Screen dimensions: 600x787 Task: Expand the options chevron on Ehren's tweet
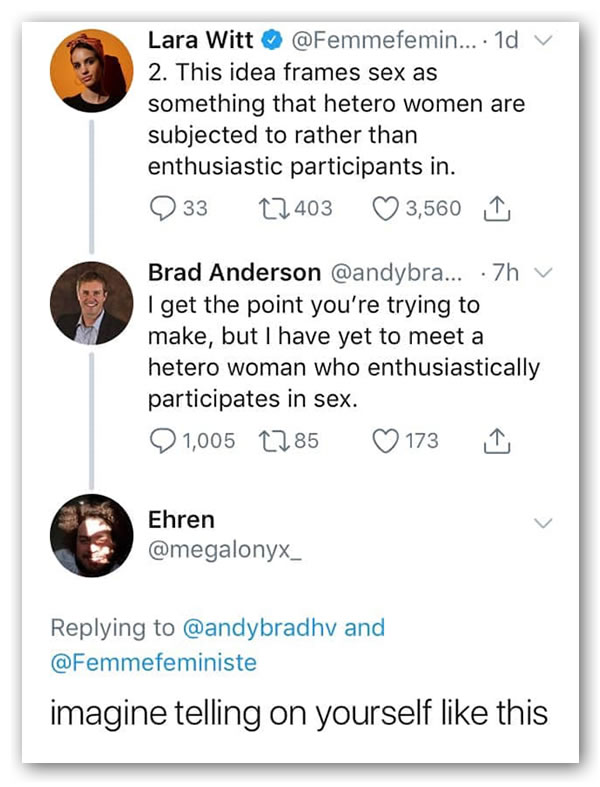pos(543,522)
